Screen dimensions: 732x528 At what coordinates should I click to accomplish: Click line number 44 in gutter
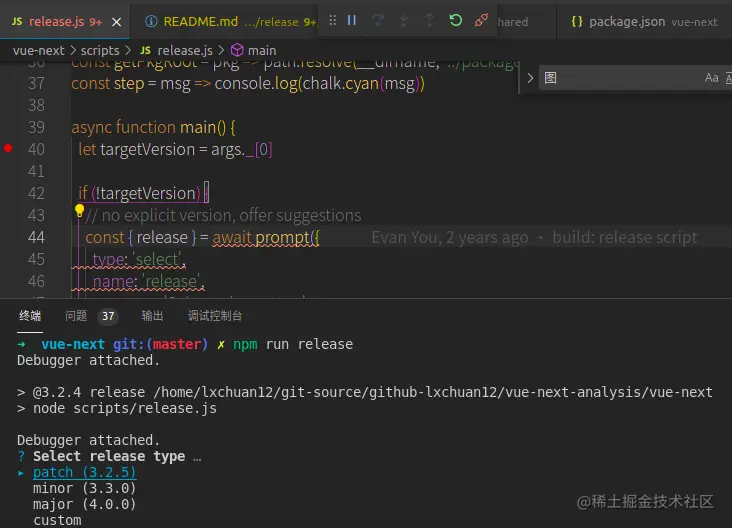coord(36,237)
